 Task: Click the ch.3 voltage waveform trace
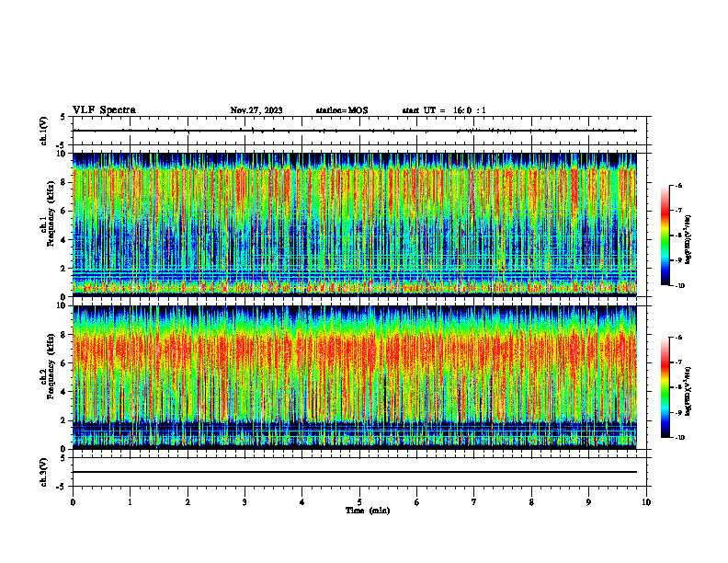point(355,472)
